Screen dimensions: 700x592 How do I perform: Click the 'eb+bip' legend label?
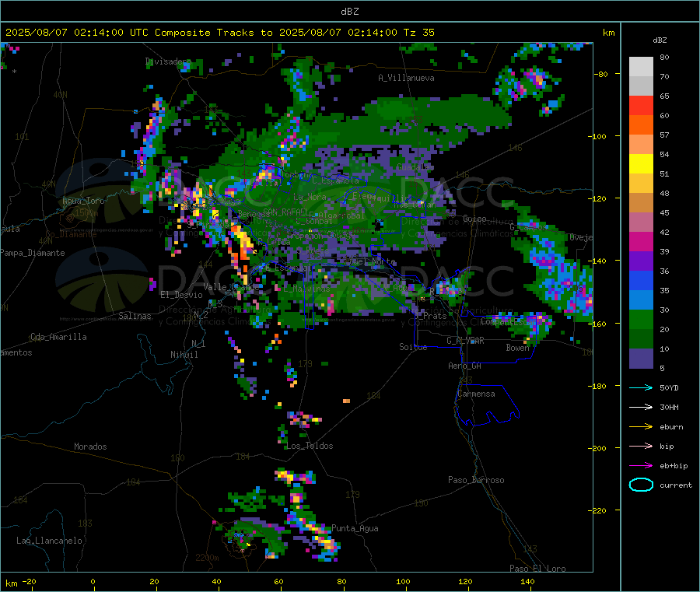click(674, 466)
